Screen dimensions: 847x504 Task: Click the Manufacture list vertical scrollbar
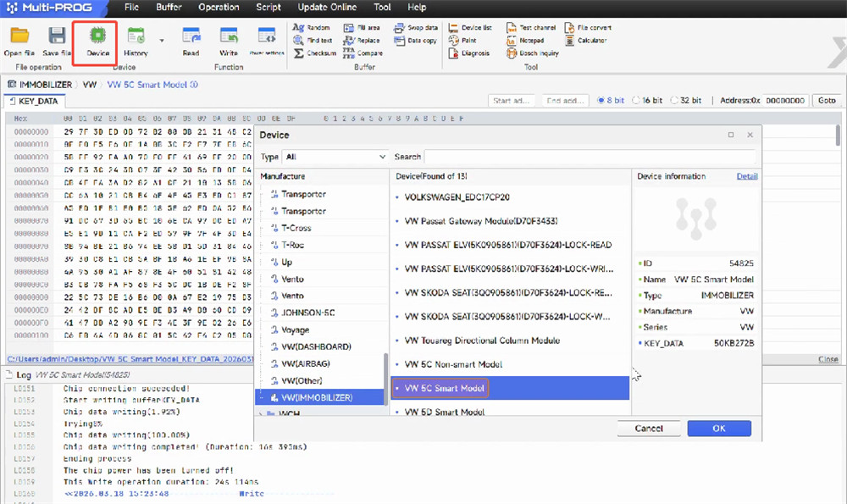(385, 373)
